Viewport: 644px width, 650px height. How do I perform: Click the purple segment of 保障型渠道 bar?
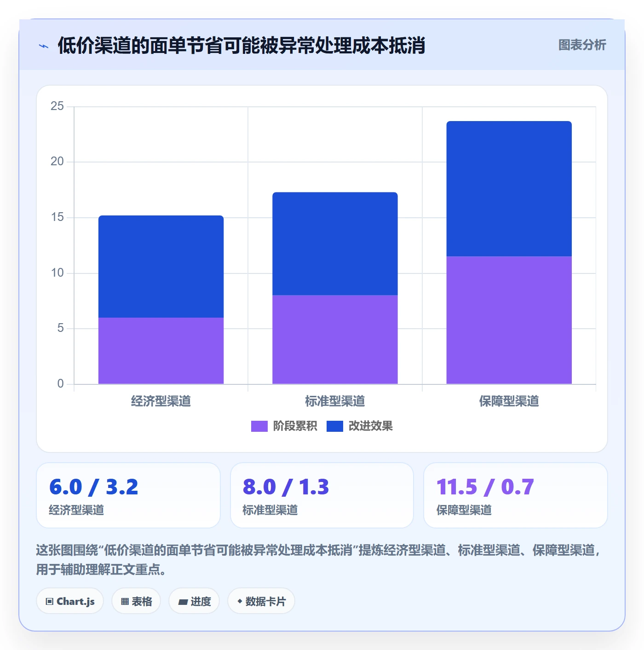[509, 320]
